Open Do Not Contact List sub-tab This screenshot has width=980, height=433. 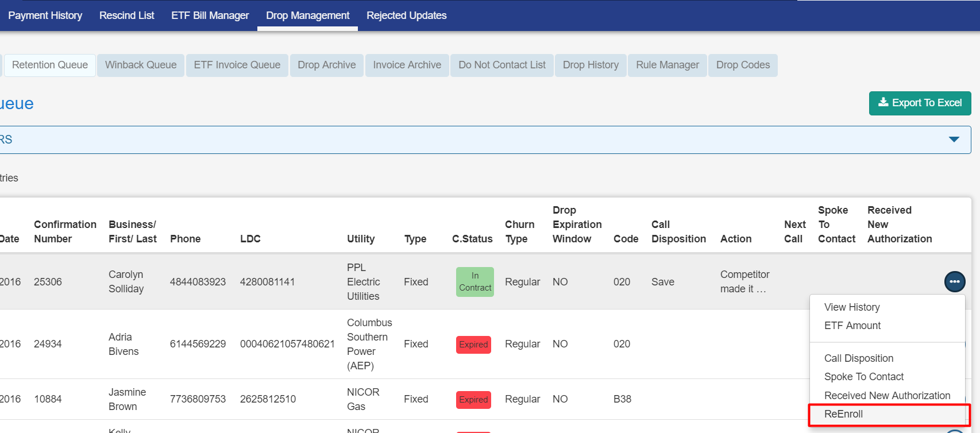point(502,65)
